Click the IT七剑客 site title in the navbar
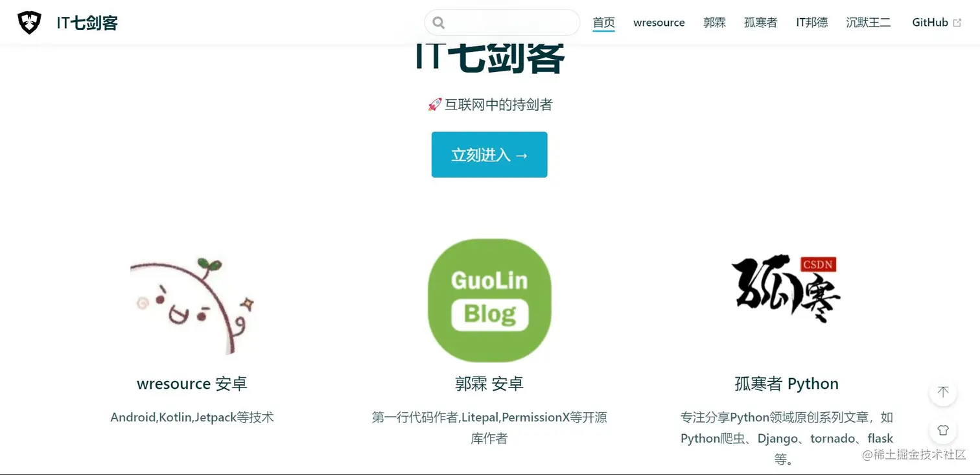The image size is (980, 475). 87,23
